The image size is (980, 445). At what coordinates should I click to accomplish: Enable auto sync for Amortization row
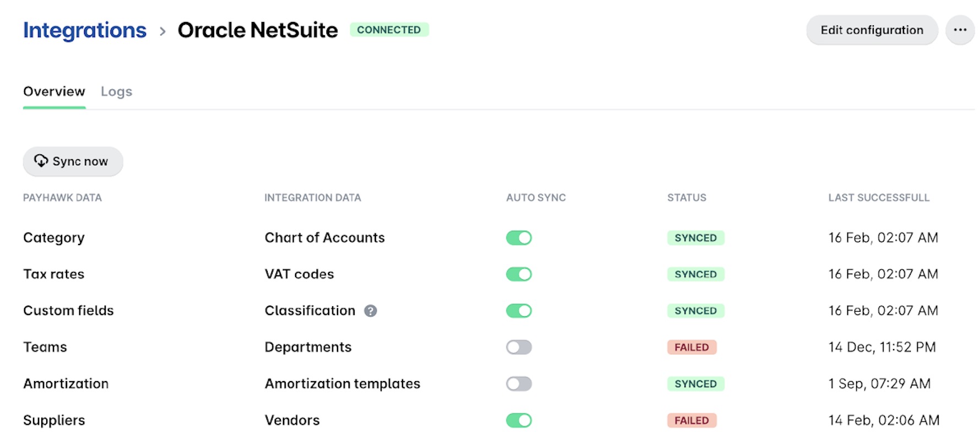click(x=519, y=384)
